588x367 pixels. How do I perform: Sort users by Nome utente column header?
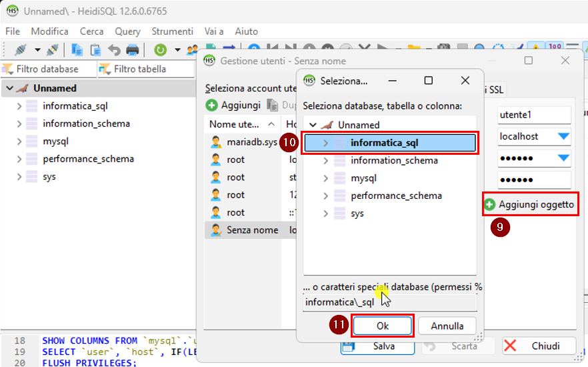(242, 124)
